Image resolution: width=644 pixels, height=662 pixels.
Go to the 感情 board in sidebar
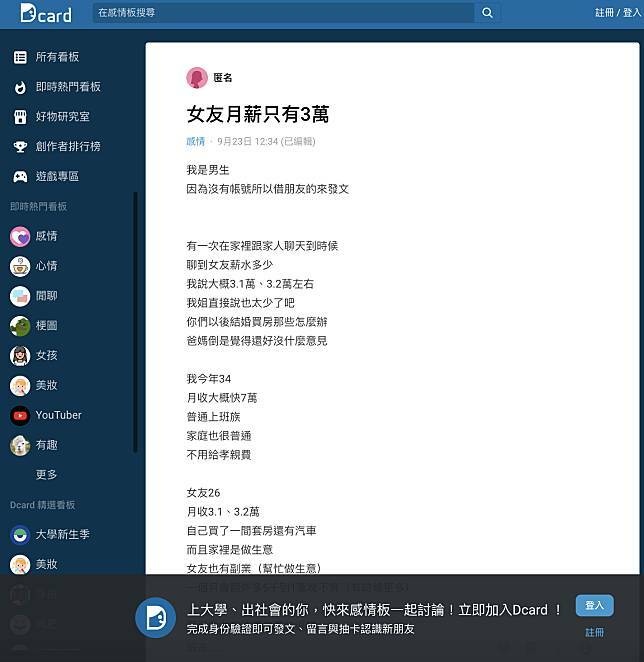point(46,237)
